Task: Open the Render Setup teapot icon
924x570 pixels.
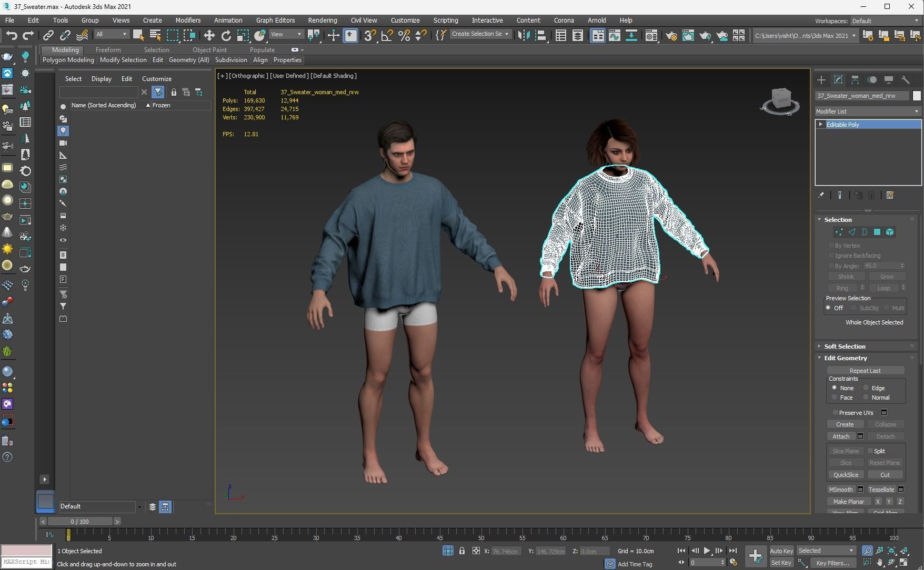Action: [671, 35]
